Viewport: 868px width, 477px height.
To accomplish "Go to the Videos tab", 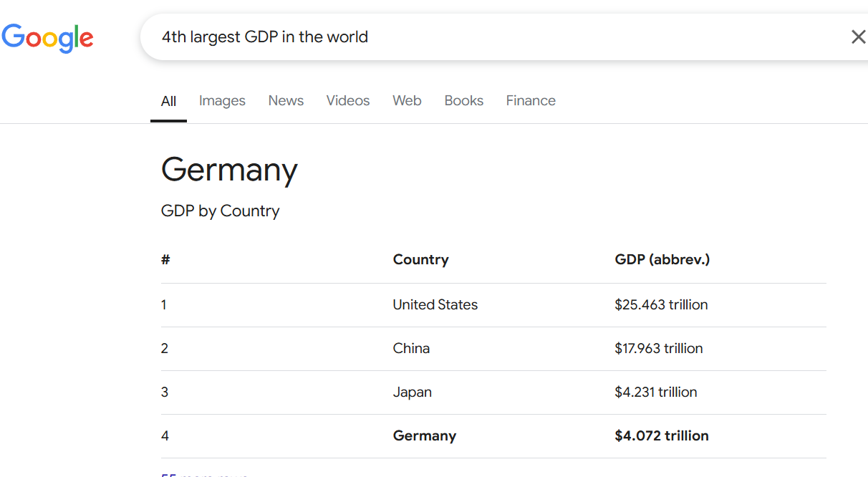I will coord(347,101).
